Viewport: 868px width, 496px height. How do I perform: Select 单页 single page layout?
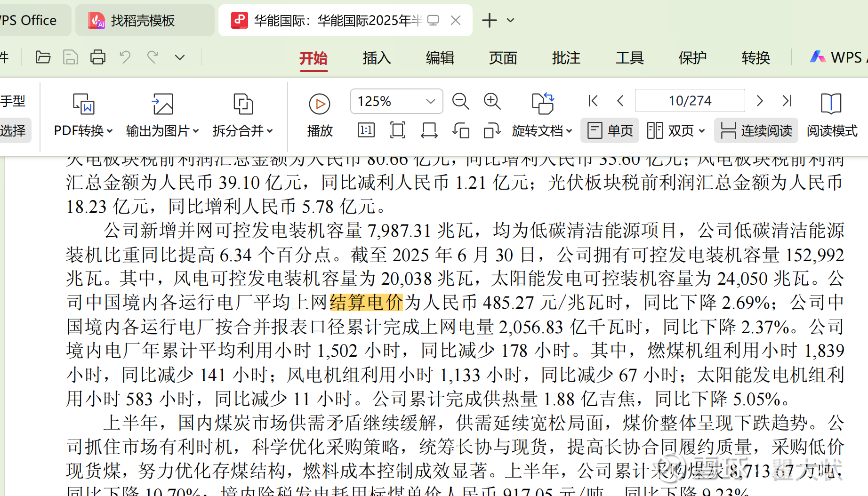click(x=610, y=130)
